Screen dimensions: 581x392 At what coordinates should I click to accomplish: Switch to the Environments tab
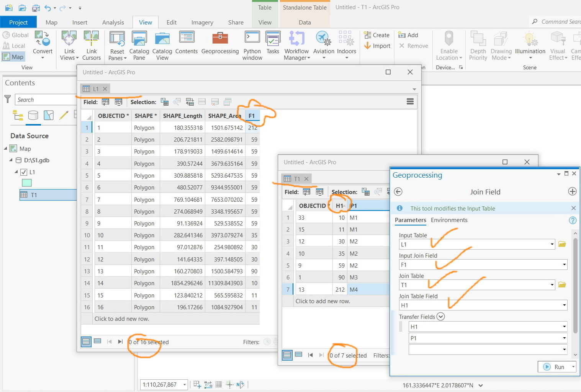coord(449,220)
